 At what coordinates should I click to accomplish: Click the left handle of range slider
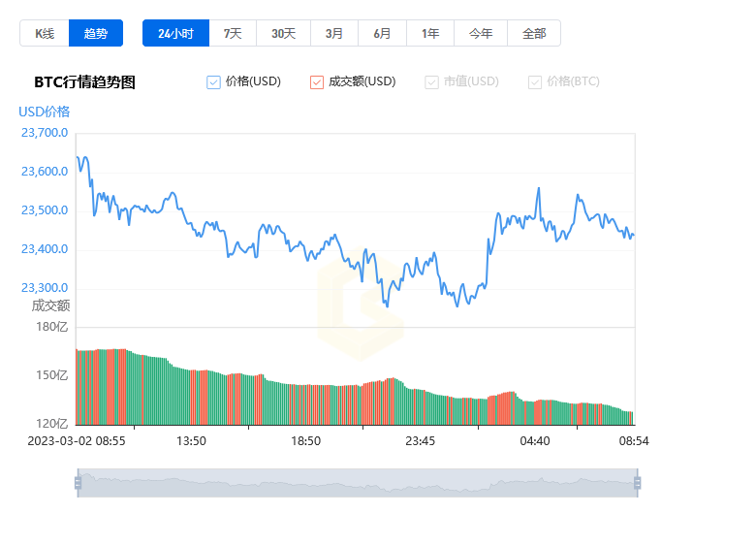click(79, 483)
